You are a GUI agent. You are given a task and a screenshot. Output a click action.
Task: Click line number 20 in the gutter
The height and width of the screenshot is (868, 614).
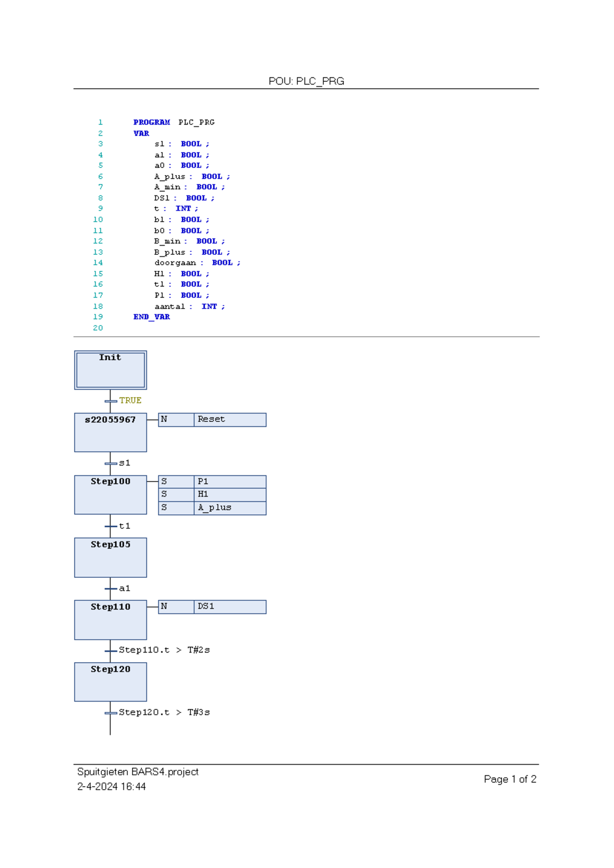coord(98,328)
